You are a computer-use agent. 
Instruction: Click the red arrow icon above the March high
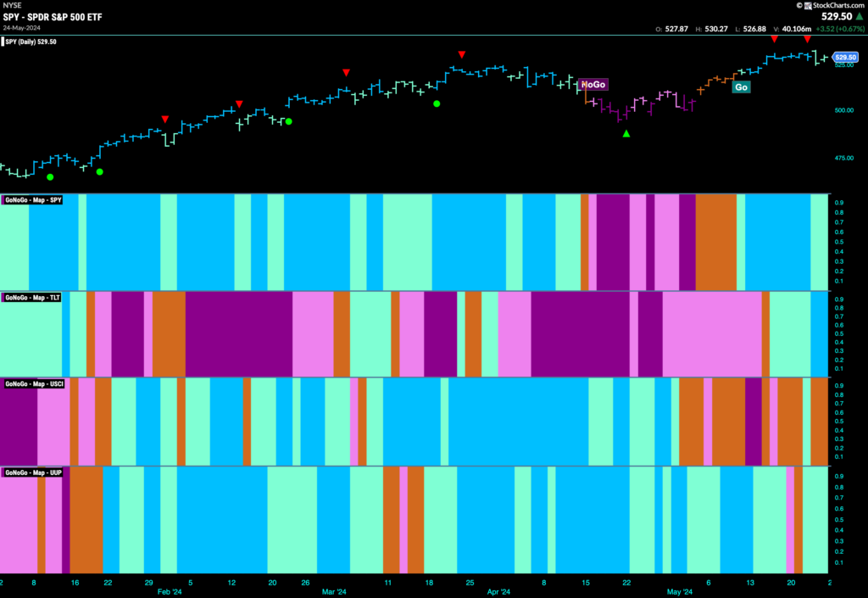(461, 53)
